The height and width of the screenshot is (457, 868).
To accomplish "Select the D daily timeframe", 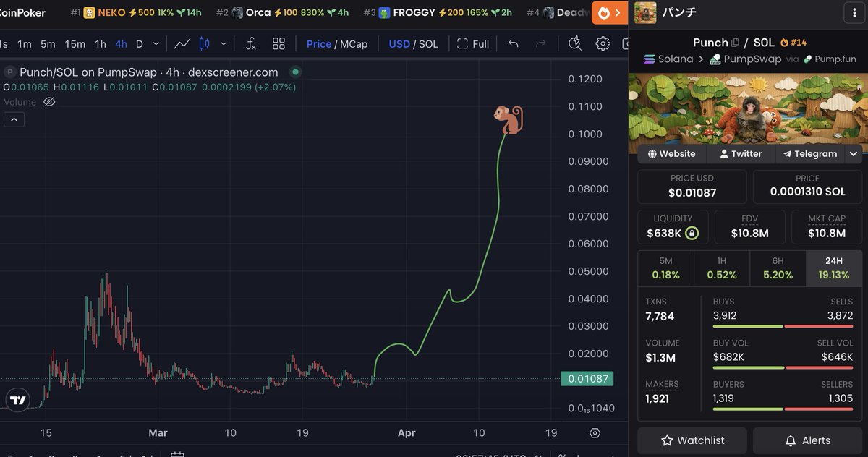I will click(140, 44).
